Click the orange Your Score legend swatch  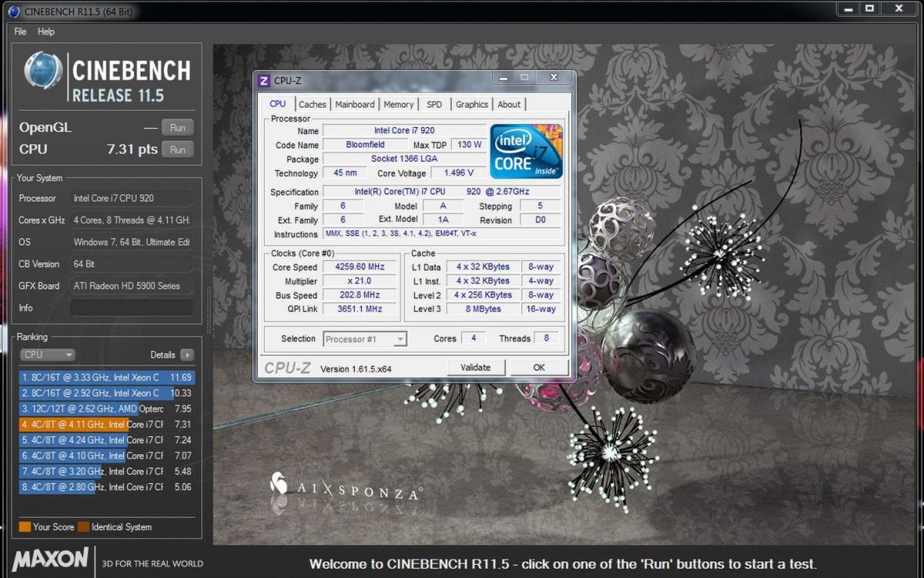(x=25, y=527)
